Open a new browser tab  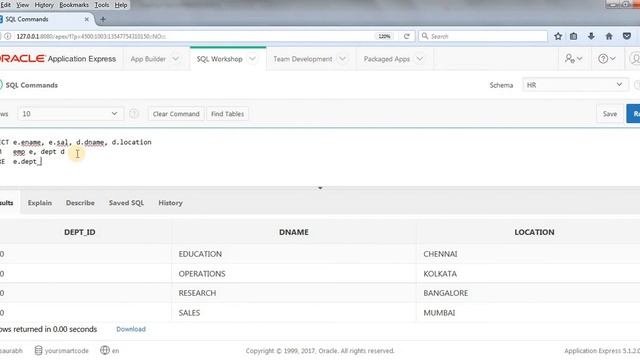pyautogui.click(x=103, y=19)
